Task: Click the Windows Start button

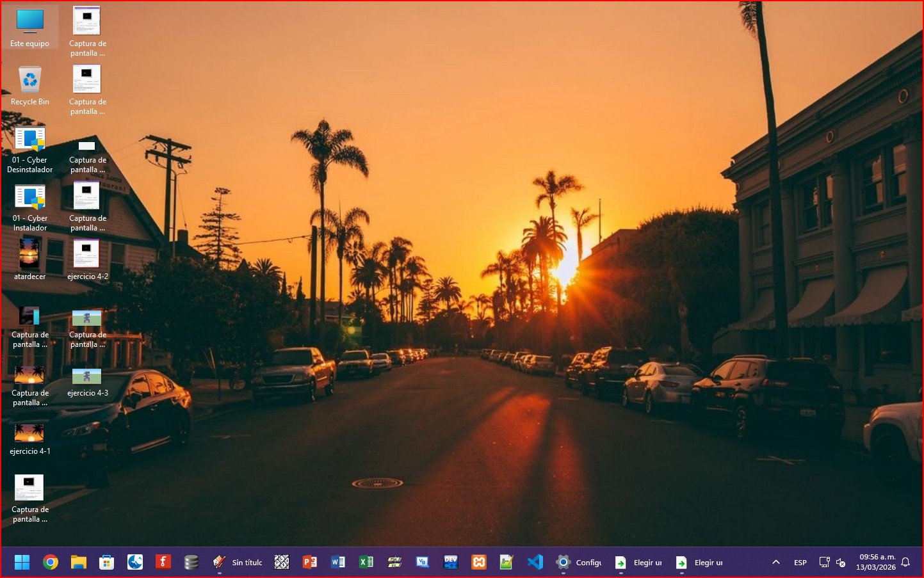Action: 22,562
